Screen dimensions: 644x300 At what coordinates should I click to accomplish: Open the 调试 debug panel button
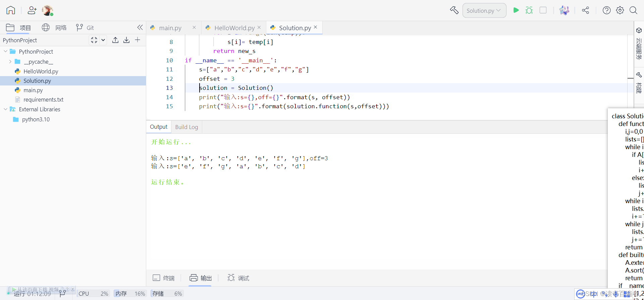point(238,278)
